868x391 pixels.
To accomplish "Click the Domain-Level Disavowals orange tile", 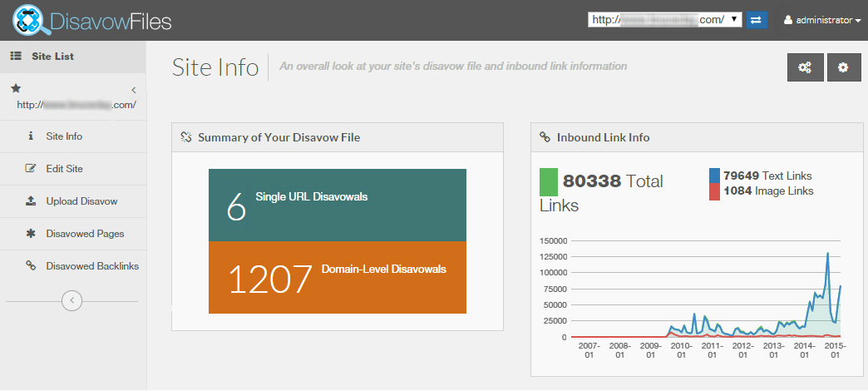I will (x=337, y=278).
